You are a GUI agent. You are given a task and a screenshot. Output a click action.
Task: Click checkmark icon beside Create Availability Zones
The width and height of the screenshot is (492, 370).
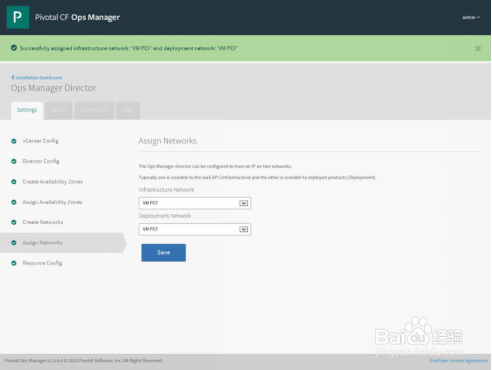tap(14, 182)
